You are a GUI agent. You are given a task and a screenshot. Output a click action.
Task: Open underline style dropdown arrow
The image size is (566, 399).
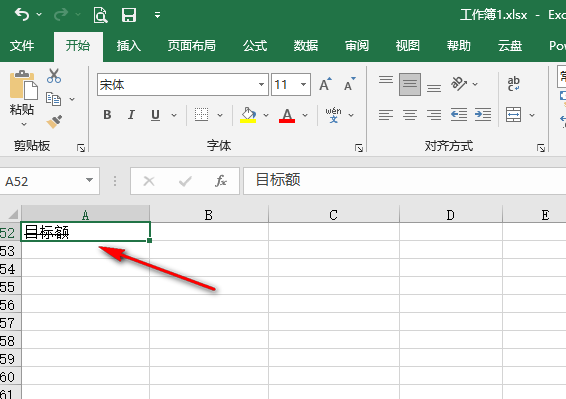(174, 115)
